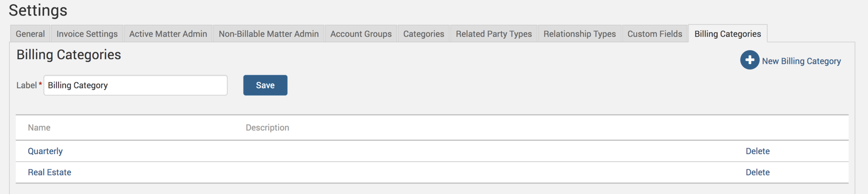The height and width of the screenshot is (194, 868).
Task: Click the New Billing Category link
Action: pyautogui.click(x=801, y=61)
